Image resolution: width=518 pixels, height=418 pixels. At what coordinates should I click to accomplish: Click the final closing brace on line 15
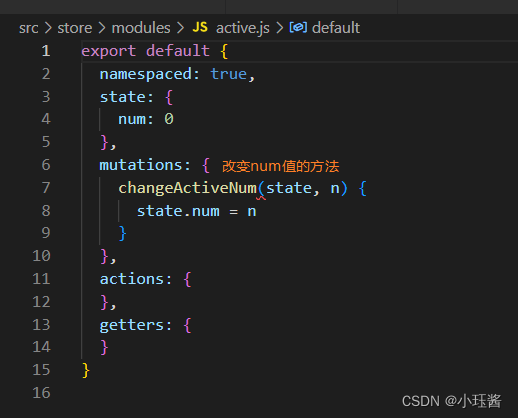(x=86, y=371)
